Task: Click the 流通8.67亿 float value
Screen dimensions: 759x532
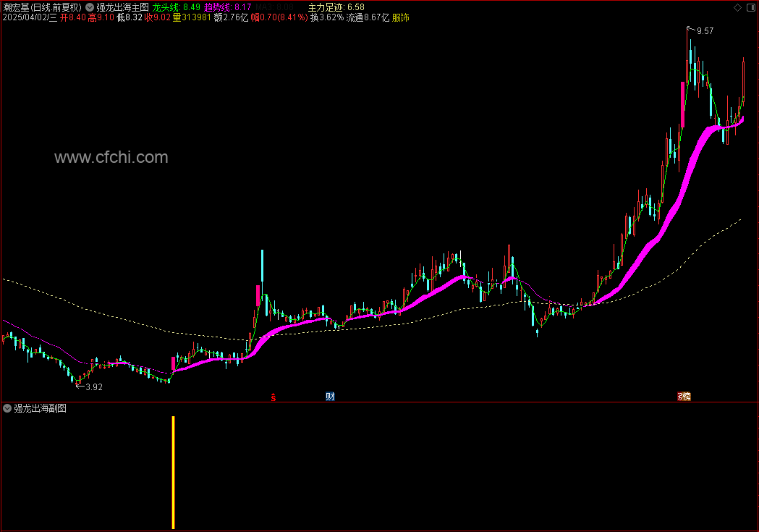Action: (368, 17)
